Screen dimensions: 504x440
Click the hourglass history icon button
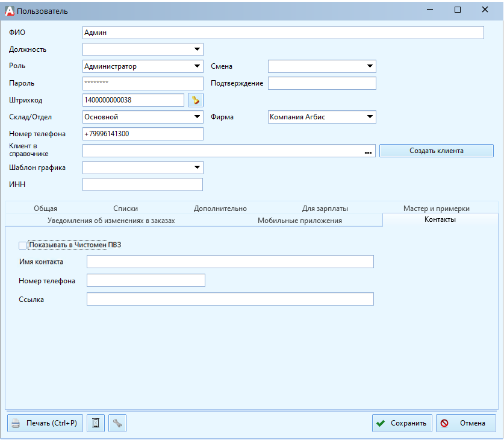pyautogui.click(x=96, y=423)
